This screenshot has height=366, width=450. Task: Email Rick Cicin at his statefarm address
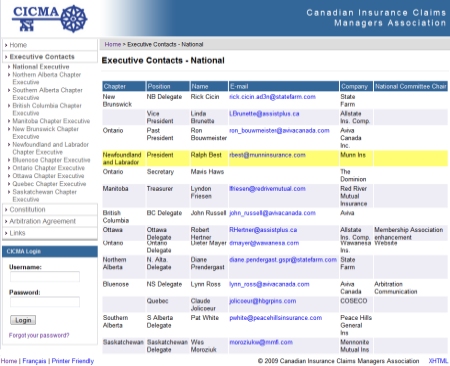(x=272, y=97)
